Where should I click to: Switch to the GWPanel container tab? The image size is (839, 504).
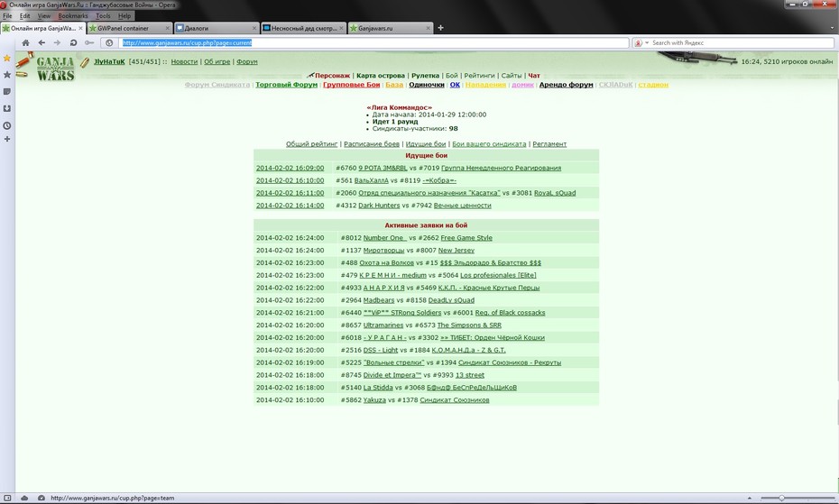click(128, 28)
